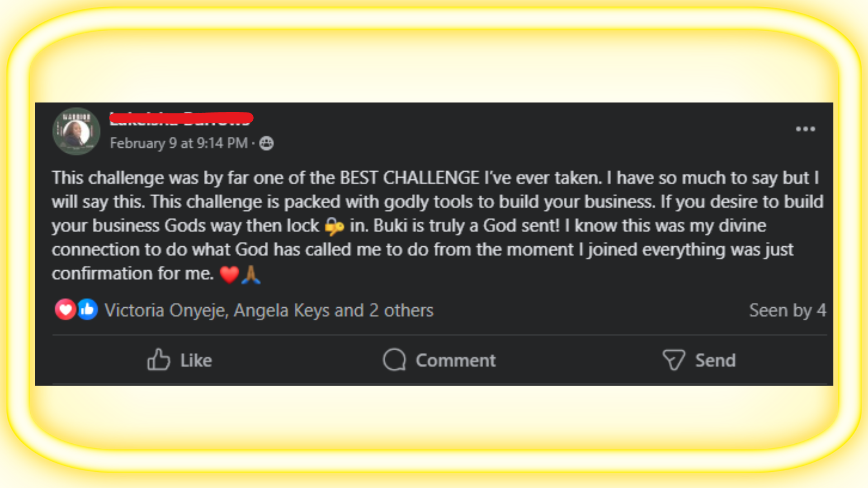The width and height of the screenshot is (868, 488).
Task: Click the blue thumbs-up reaction icon
Action: click(x=87, y=310)
